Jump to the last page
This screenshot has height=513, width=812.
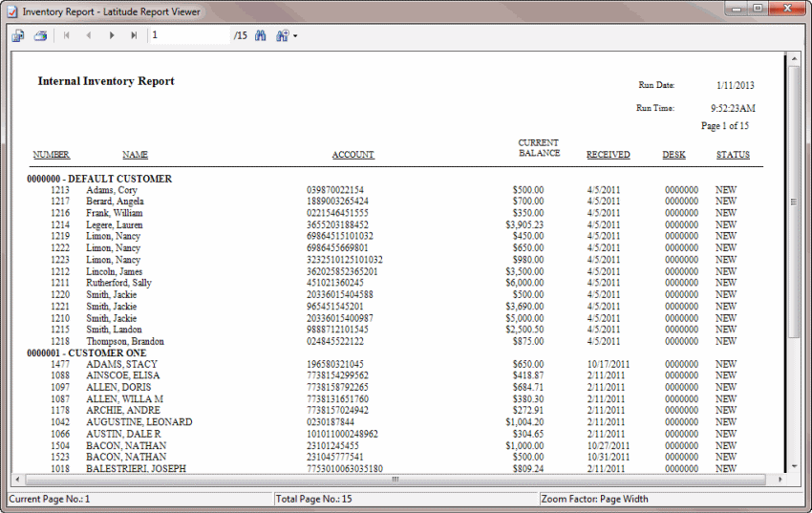coord(134,35)
